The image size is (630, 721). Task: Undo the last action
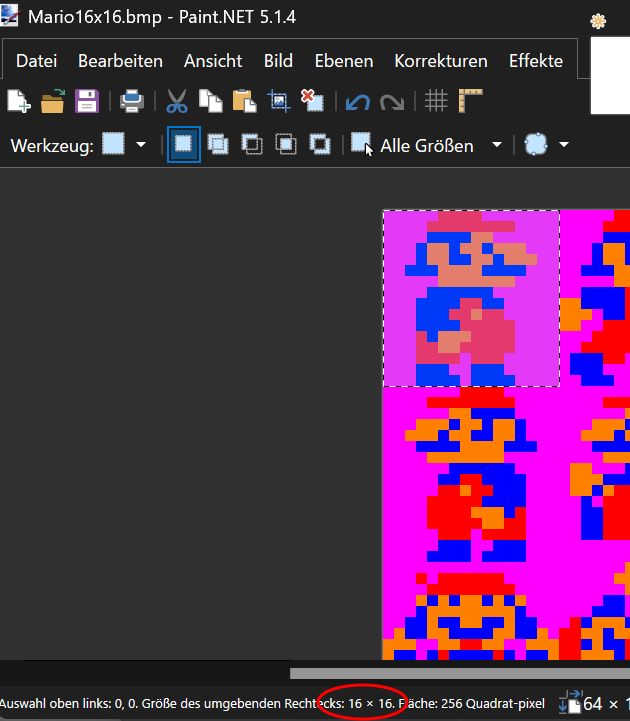pos(356,101)
